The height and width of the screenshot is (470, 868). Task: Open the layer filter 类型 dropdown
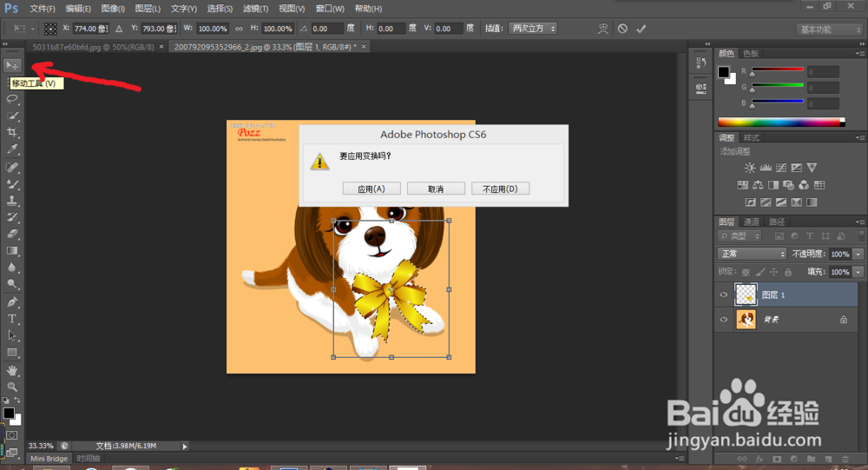click(740, 236)
